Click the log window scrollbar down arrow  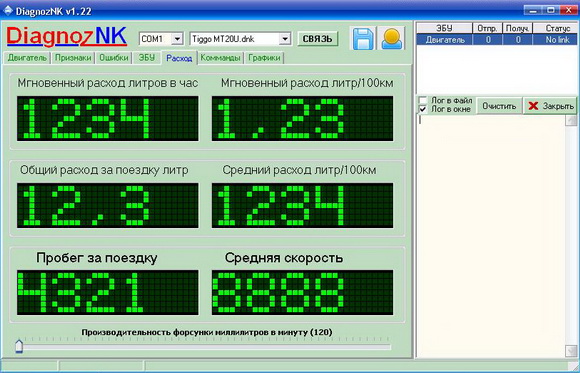pos(571,350)
